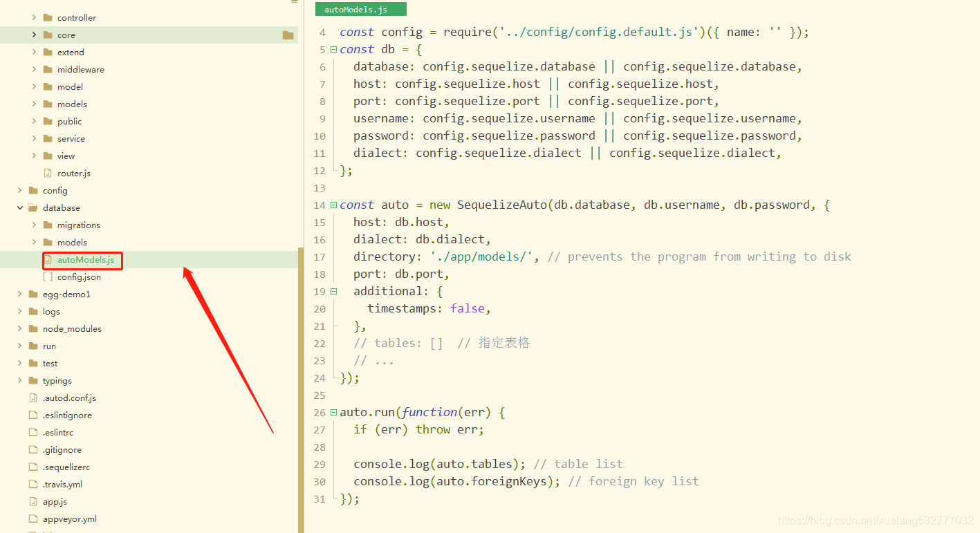Open the hamburger menu above the file tree
The height and width of the screenshot is (533, 980).
pos(293,3)
